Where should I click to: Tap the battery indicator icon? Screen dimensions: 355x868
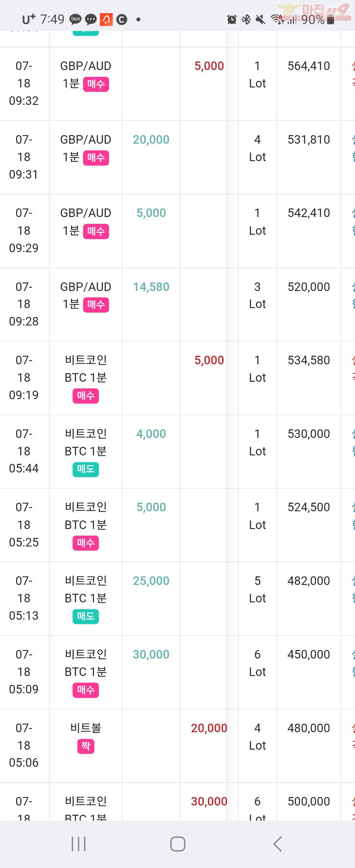330,20
